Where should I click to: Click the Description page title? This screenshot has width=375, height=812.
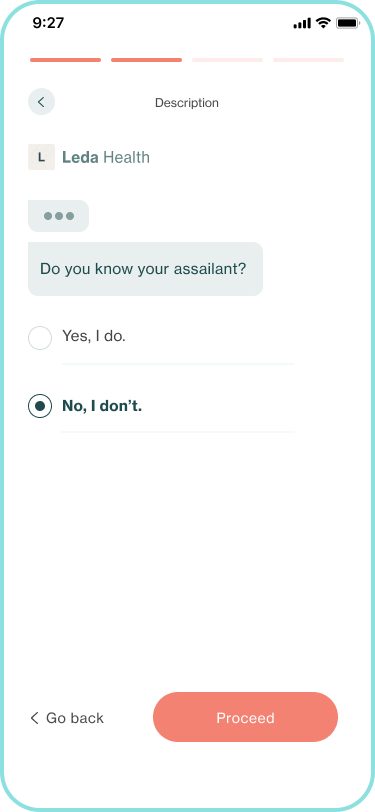[187, 103]
